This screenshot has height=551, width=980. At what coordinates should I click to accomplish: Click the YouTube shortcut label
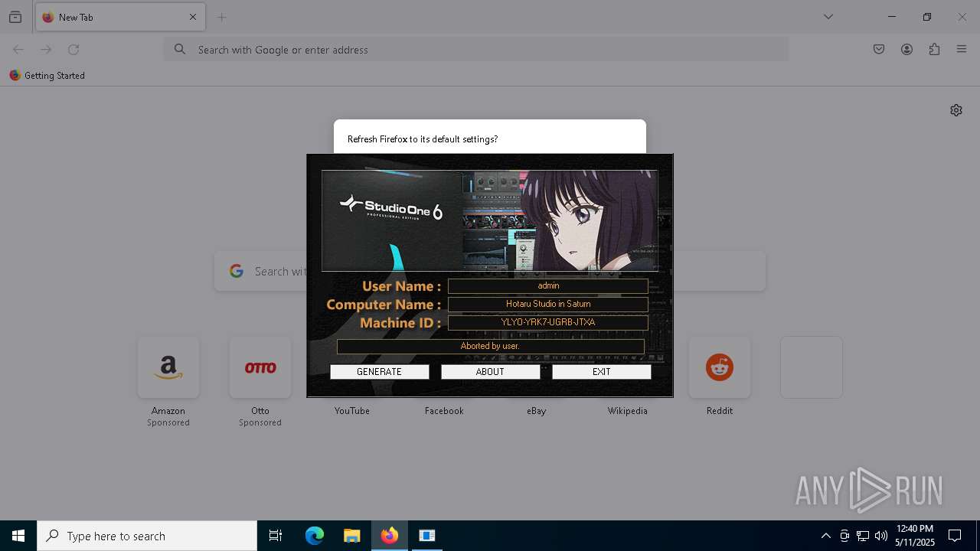(352, 411)
